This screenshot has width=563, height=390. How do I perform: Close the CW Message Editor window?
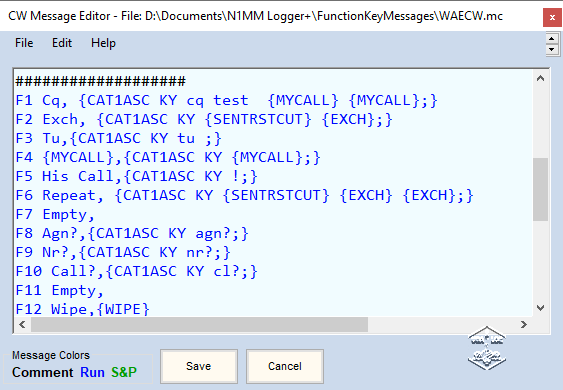click(x=552, y=18)
